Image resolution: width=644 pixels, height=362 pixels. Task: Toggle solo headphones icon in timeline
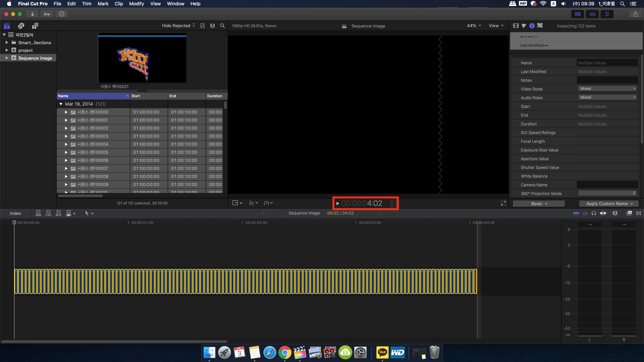pyautogui.click(x=594, y=213)
